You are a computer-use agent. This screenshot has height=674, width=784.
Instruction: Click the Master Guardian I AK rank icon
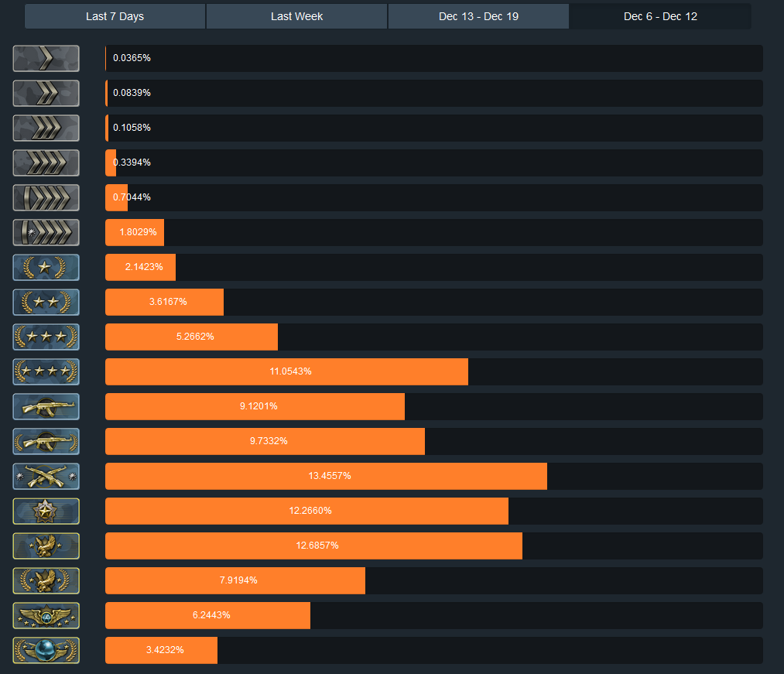[x=46, y=406]
